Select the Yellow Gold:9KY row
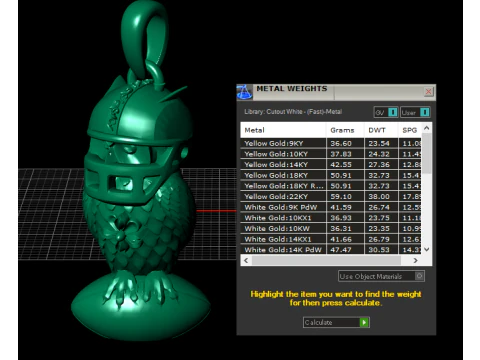The width and height of the screenshot is (480, 360). coord(331,143)
